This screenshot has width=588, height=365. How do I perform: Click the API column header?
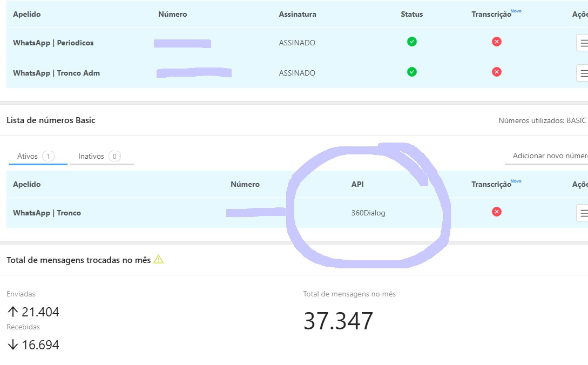pos(357,184)
